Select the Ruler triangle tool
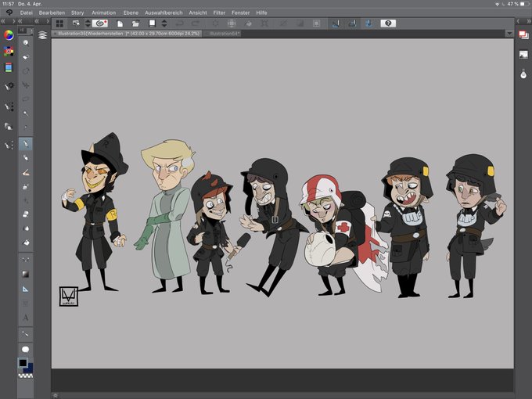 26,289
